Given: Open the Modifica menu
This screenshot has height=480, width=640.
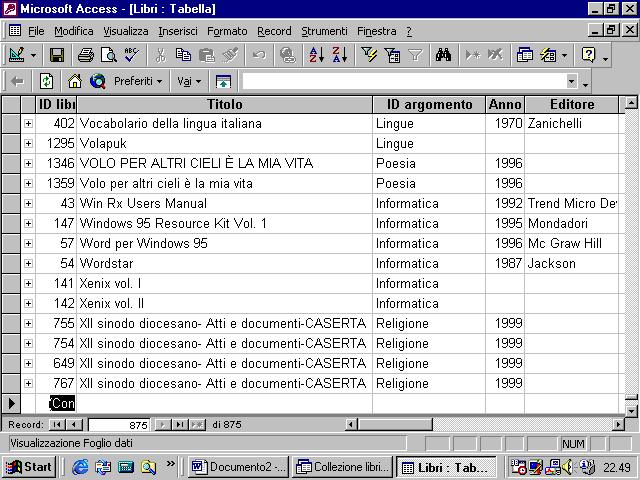Looking at the screenshot, I should click(x=74, y=31).
